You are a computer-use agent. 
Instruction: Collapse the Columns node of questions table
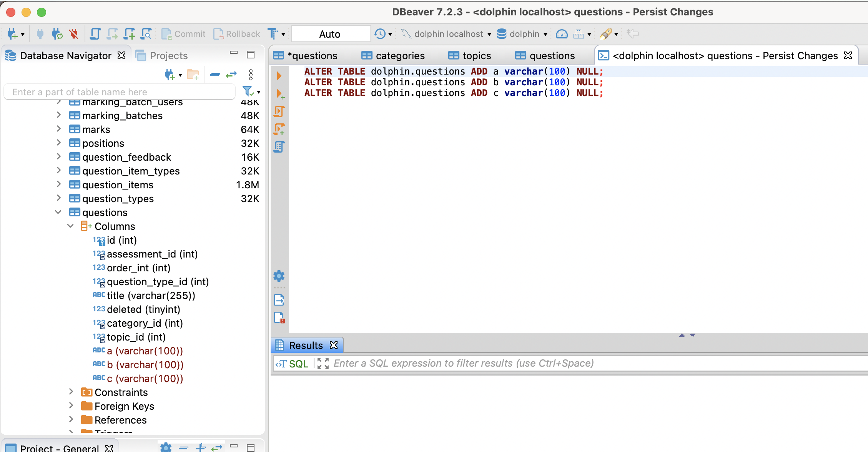click(71, 226)
